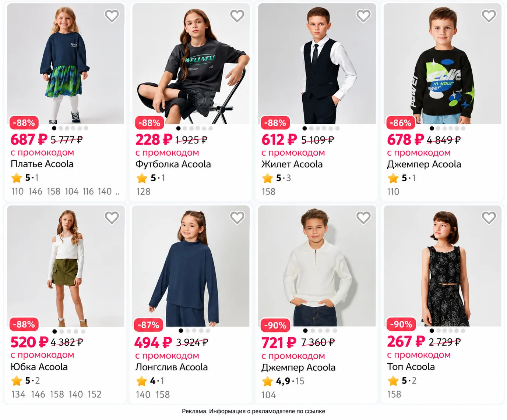Open Топ Acoola title link
Viewport: 507px width, 420px height.
pos(411,367)
